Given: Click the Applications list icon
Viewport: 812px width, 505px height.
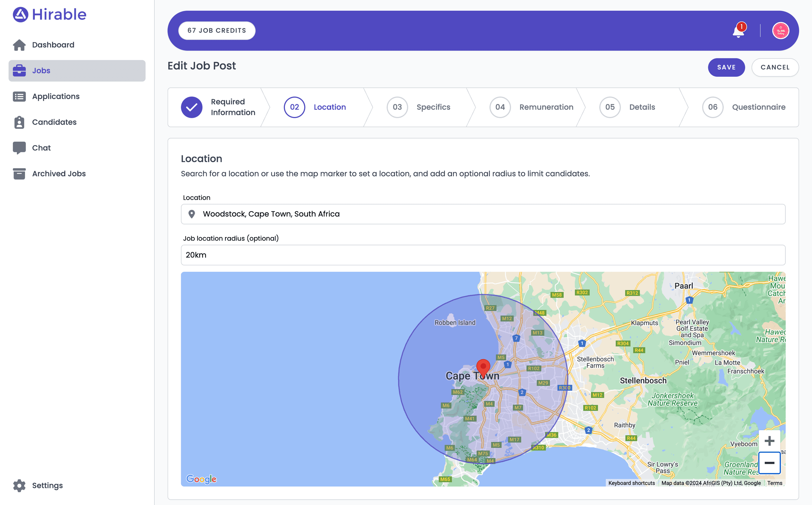Looking at the screenshot, I should click(19, 96).
